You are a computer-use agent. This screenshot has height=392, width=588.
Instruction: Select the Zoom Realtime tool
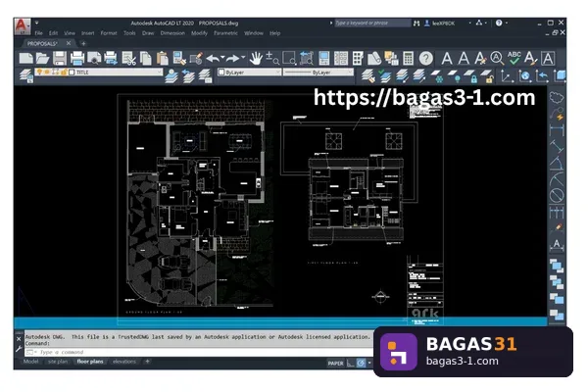pos(272,58)
